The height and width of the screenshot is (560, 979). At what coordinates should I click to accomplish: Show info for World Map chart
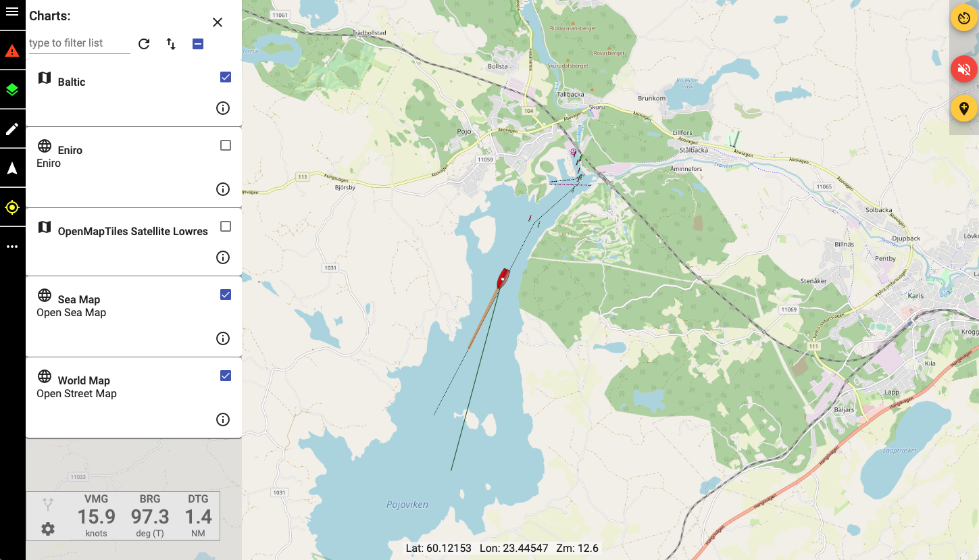pos(223,419)
